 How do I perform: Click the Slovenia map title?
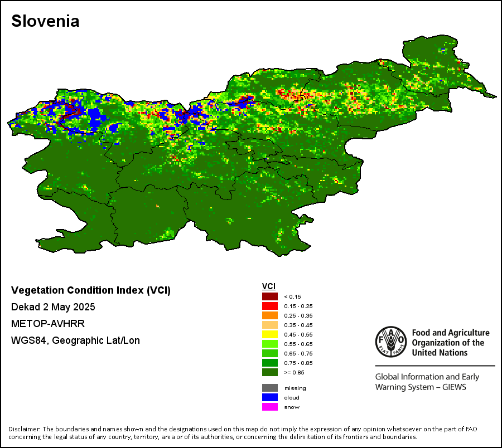[x=45, y=21]
